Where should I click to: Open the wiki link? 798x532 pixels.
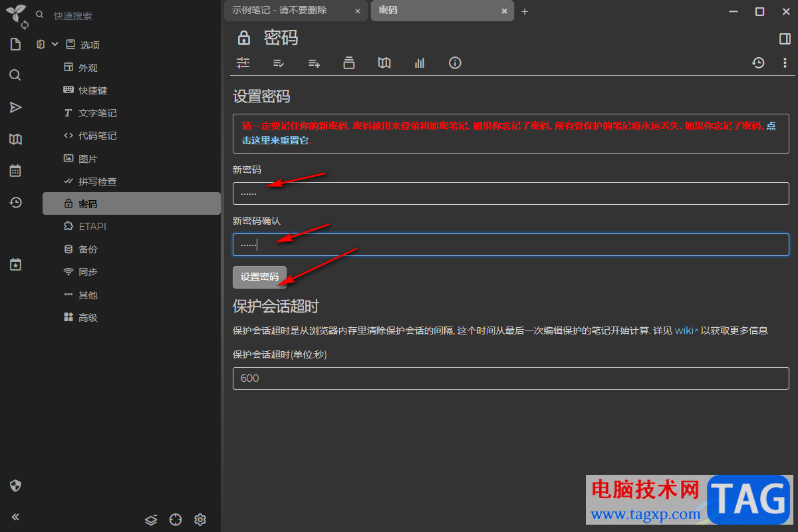pyautogui.click(x=686, y=331)
